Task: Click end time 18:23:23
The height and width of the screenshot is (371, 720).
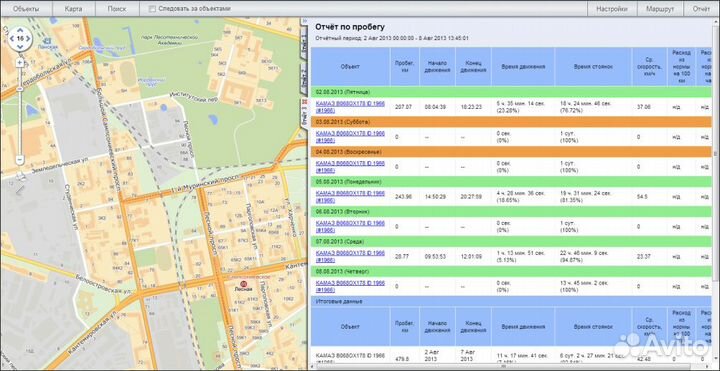Action: [x=471, y=107]
